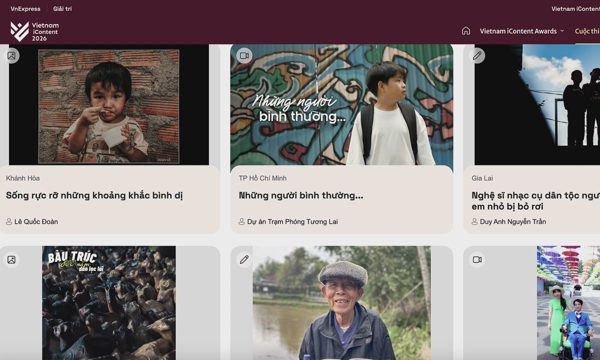
Task: Open the Cuộc thi tab
Action: pyautogui.click(x=587, y=31)
